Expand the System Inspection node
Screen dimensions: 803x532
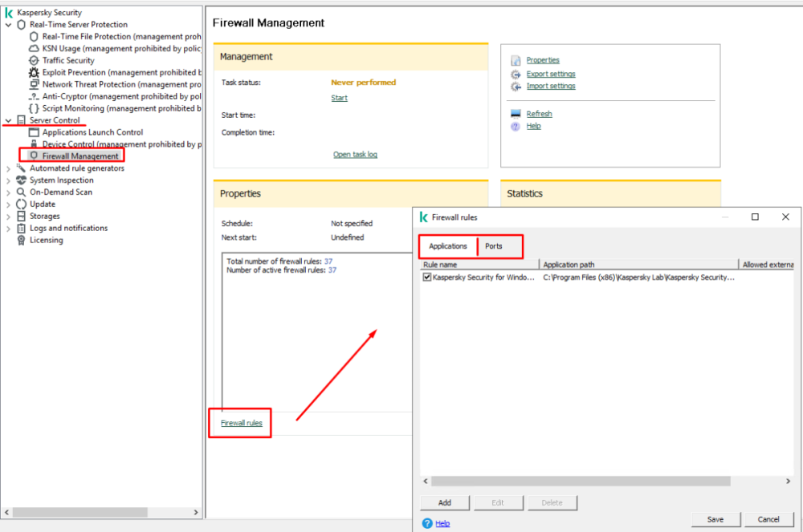tap(8, 180)
